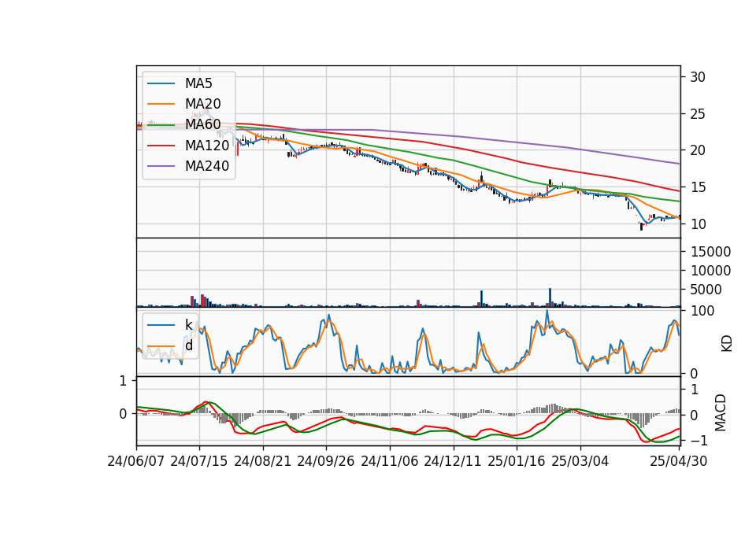
Task: Click the 24/12/11 date tick label
Action: point(453,461)
